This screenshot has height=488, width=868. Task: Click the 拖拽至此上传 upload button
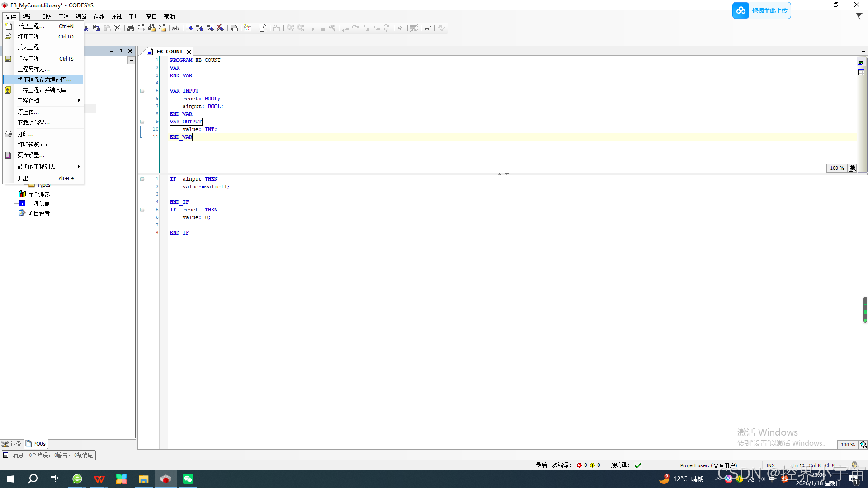(x=762, y=10)
